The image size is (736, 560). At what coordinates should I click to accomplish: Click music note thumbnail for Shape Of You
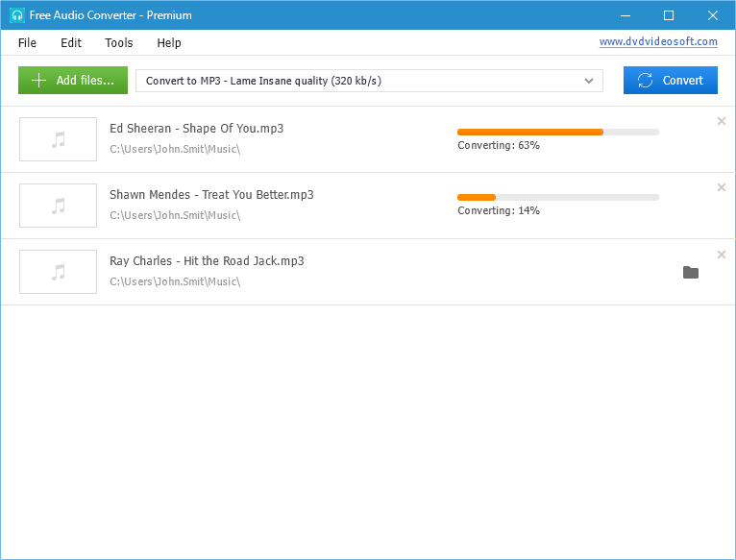click(59, 139)
